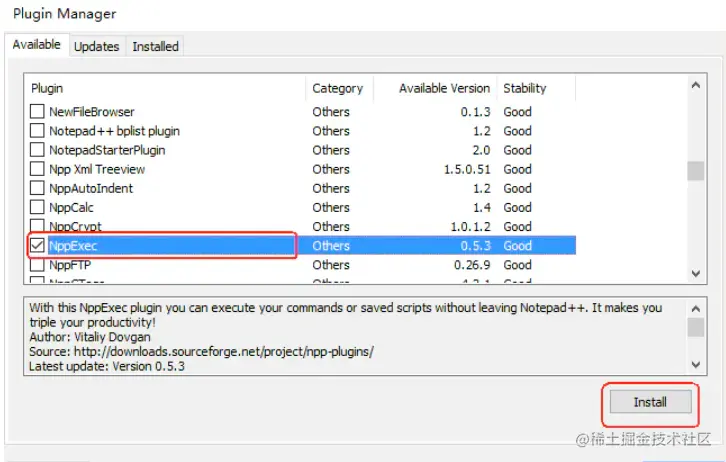Viewport: 726px width, 462px height.
Task: Switch to the Available tab
Action: coord(37,45)
